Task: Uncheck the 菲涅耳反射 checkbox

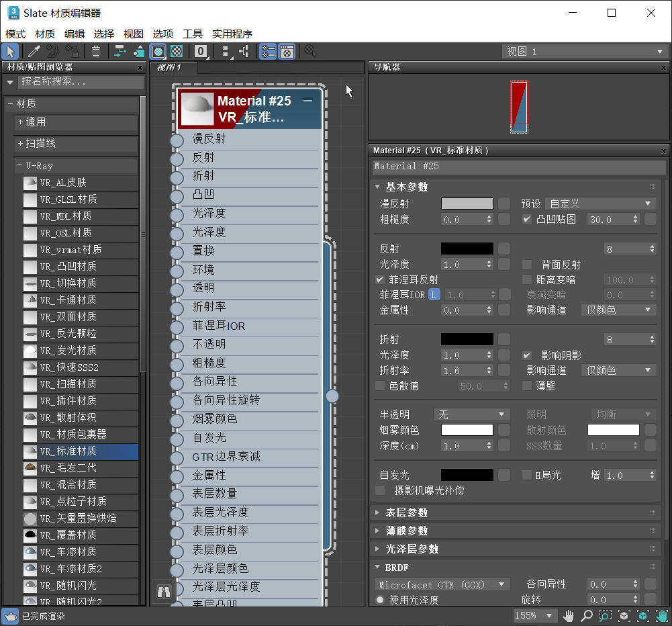Action: pos(380,280)
